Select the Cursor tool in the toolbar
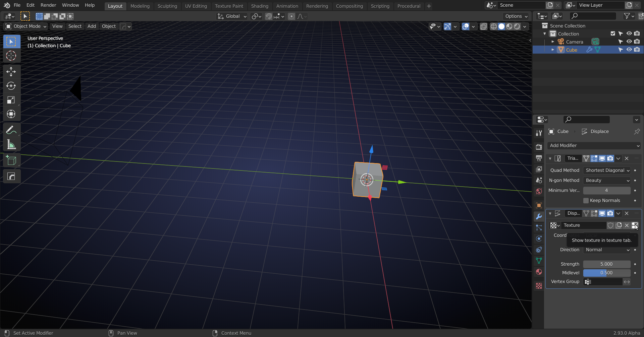The image size is (644, 337). (11, 56)
